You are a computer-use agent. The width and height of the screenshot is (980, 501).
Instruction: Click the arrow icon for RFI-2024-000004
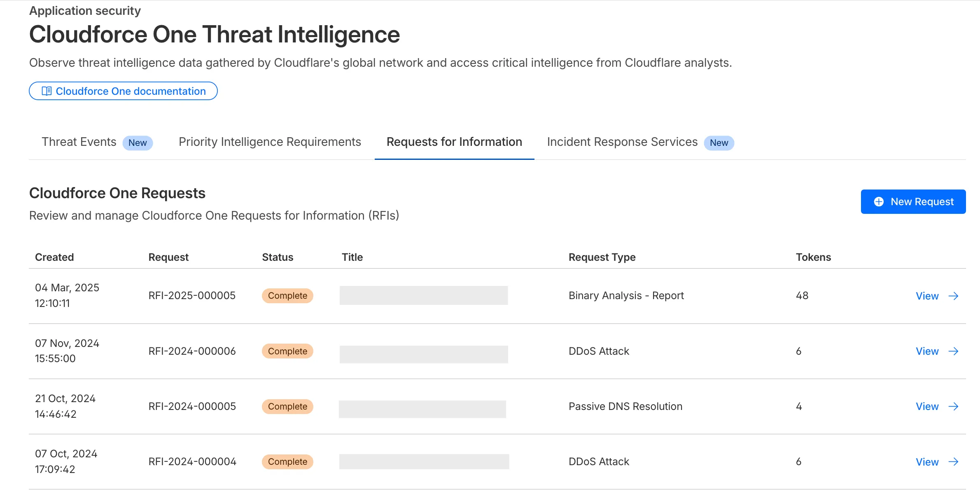pos(953,461)
